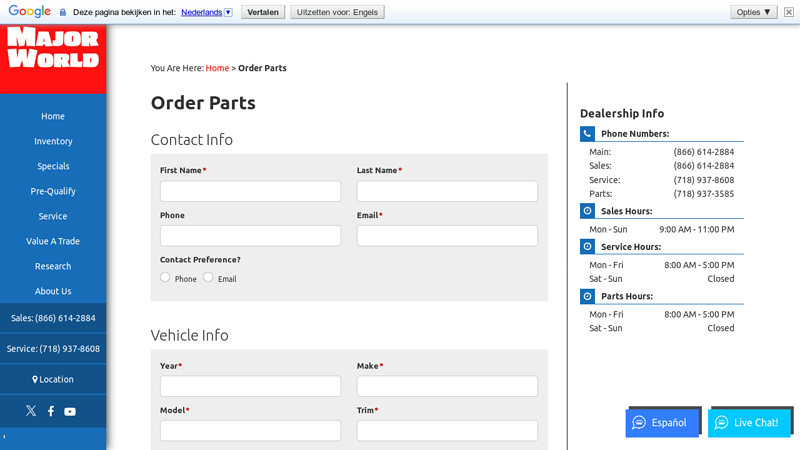Click the Home breadcrumb link
Screen dimensions: 800x450
pyautogui.click(x=217, y=68)
